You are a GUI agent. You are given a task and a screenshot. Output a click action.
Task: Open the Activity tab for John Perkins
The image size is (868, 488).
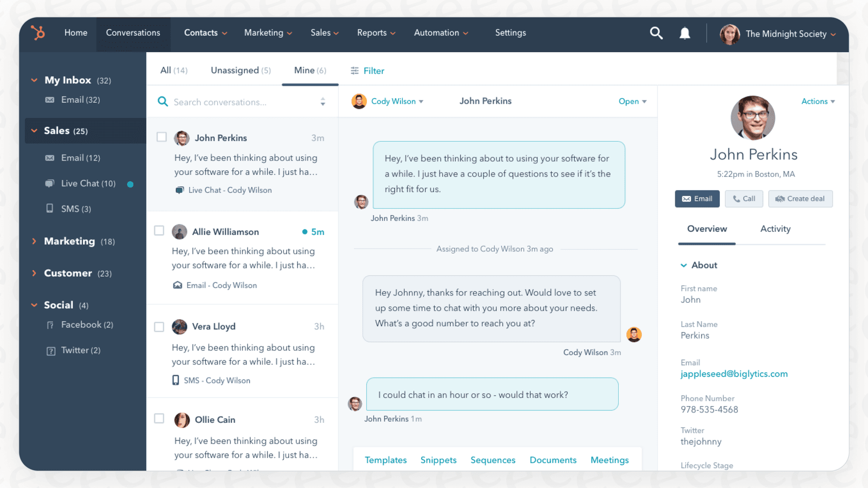pyautogui.click(x=775, y=229)
